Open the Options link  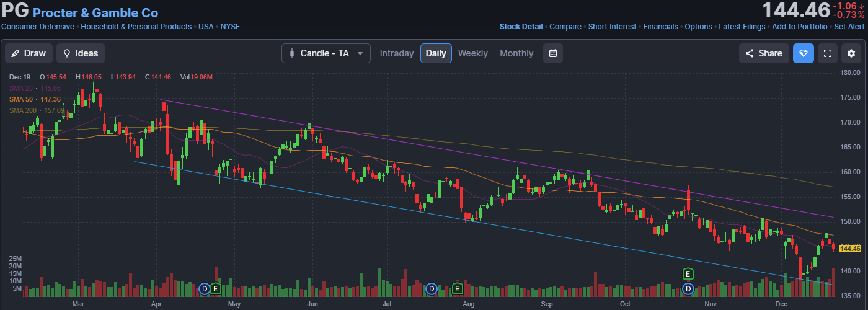(698, 27)
